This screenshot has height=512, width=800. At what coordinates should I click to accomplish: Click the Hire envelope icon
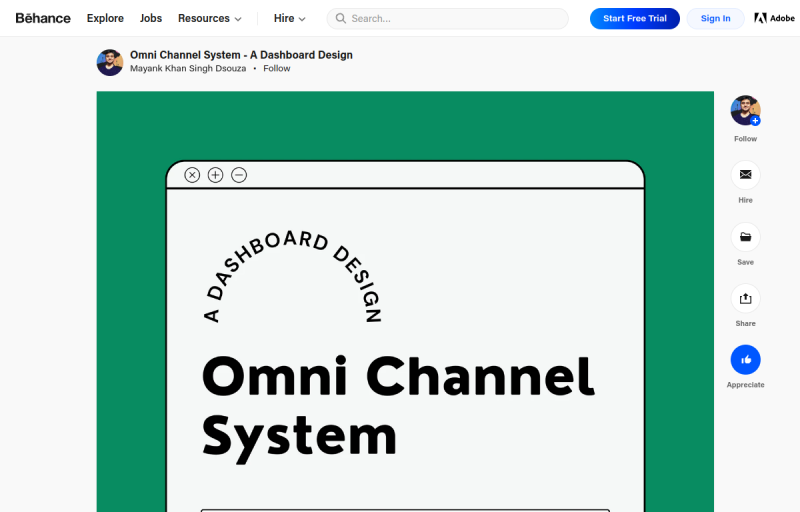point(745,175)
